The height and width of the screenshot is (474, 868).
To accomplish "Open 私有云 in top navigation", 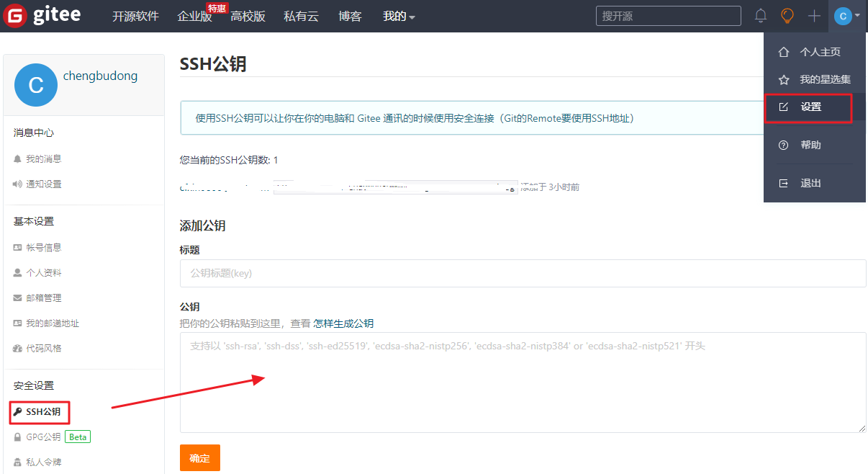I will [301, 16].
